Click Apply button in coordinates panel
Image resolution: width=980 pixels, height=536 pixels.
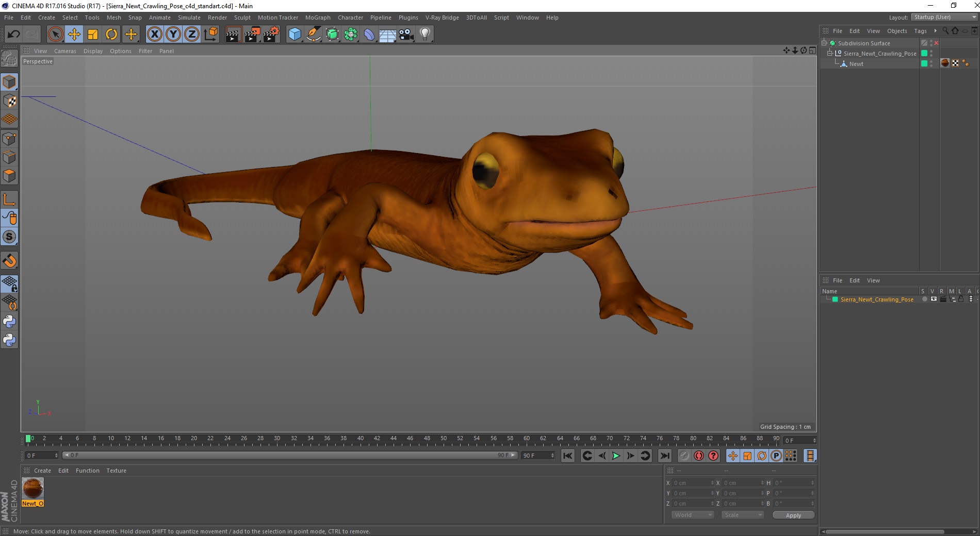pos(793,515)
